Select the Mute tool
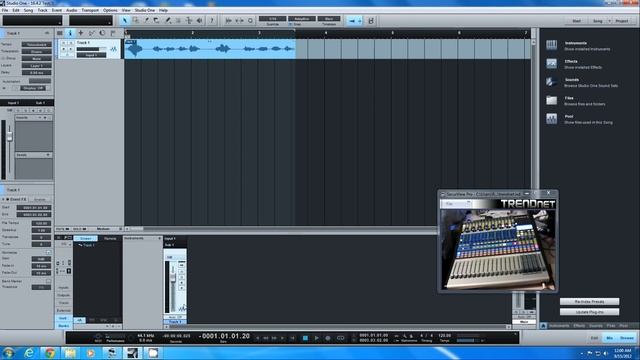 click(178, 20)
